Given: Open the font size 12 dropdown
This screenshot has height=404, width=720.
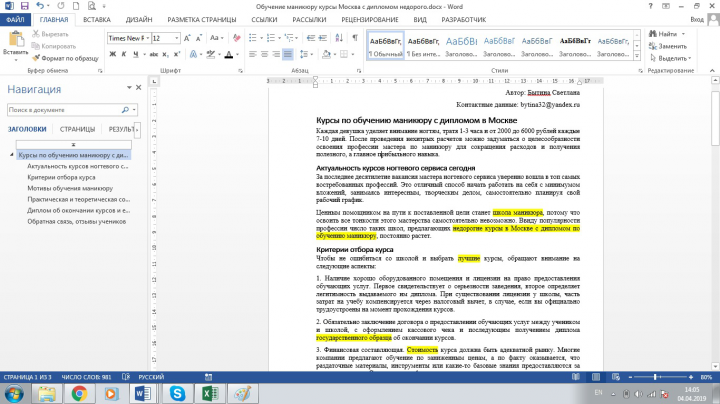Looking at the screenshot, I should [x=177, y=38].
